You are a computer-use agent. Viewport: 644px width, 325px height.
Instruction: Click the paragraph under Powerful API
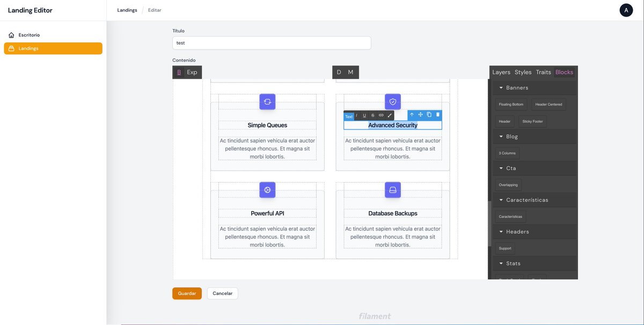267,237
